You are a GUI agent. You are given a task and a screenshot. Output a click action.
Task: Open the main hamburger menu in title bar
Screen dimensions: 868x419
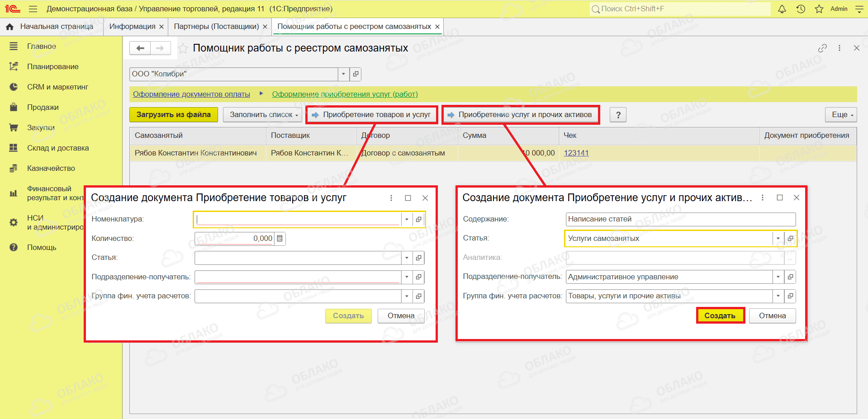point(33,9)
